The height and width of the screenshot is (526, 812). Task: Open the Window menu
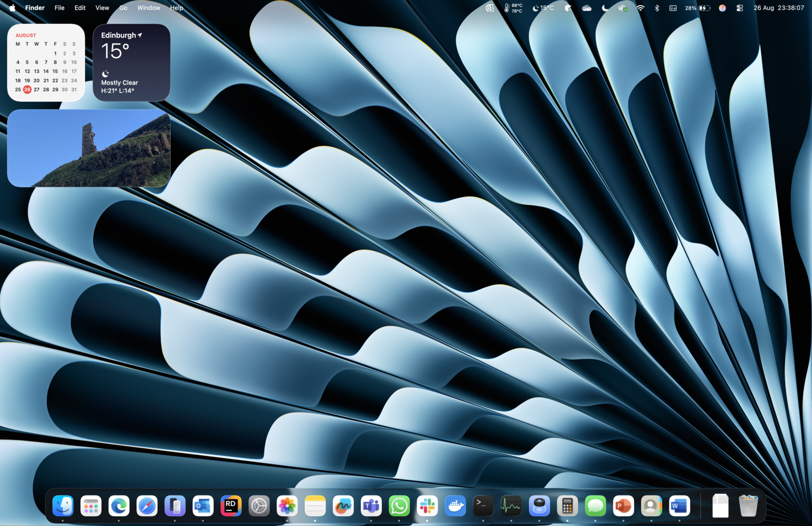point(149,8)
